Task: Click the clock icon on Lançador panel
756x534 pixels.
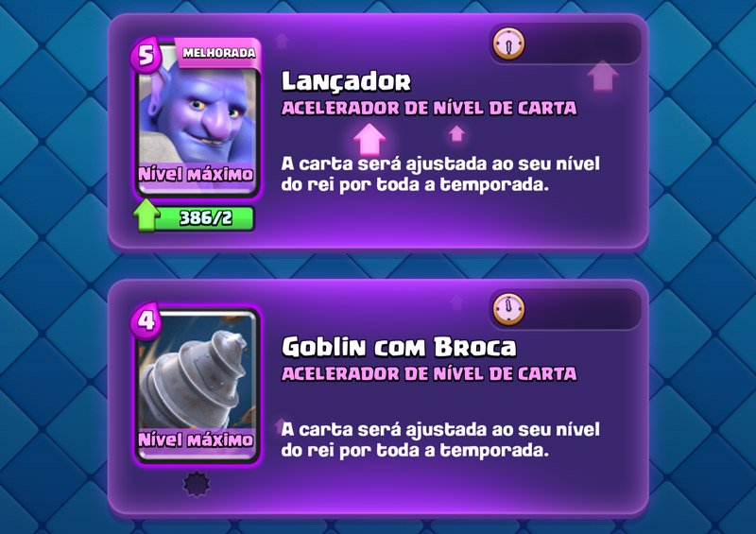Action: coord(508,44)
